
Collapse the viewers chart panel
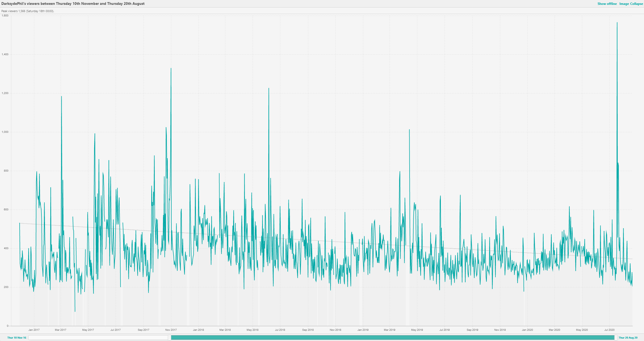[x=636, y=4]
